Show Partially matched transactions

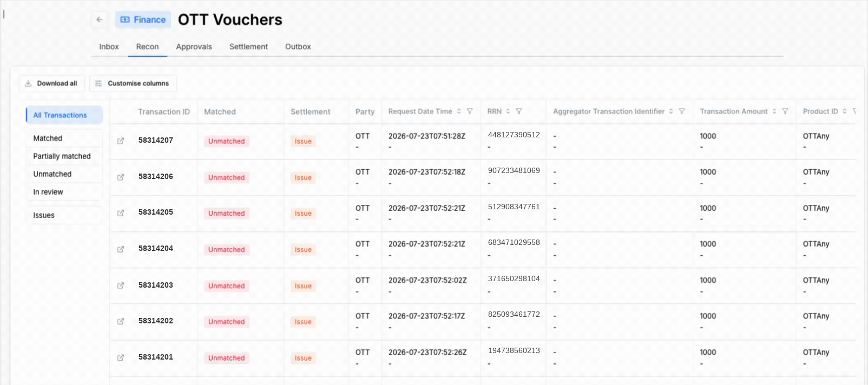coord(64,156)
